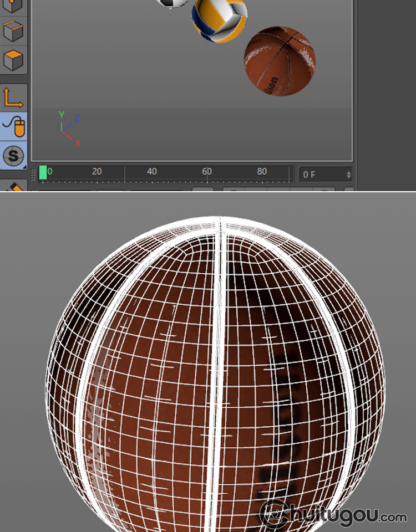The width and height of the screenshot is (416, 532).
Task: Jump to frame 20 on timeline
Action: 97,173
